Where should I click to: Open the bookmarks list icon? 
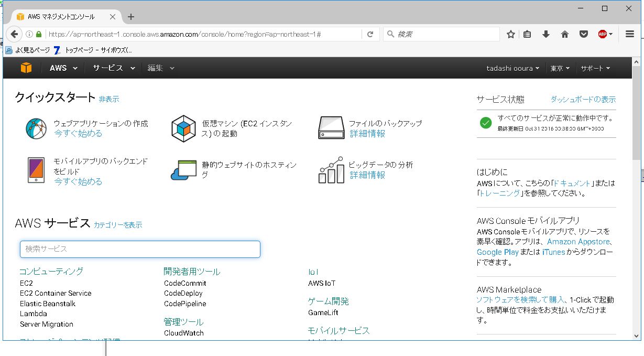(528, 34)
